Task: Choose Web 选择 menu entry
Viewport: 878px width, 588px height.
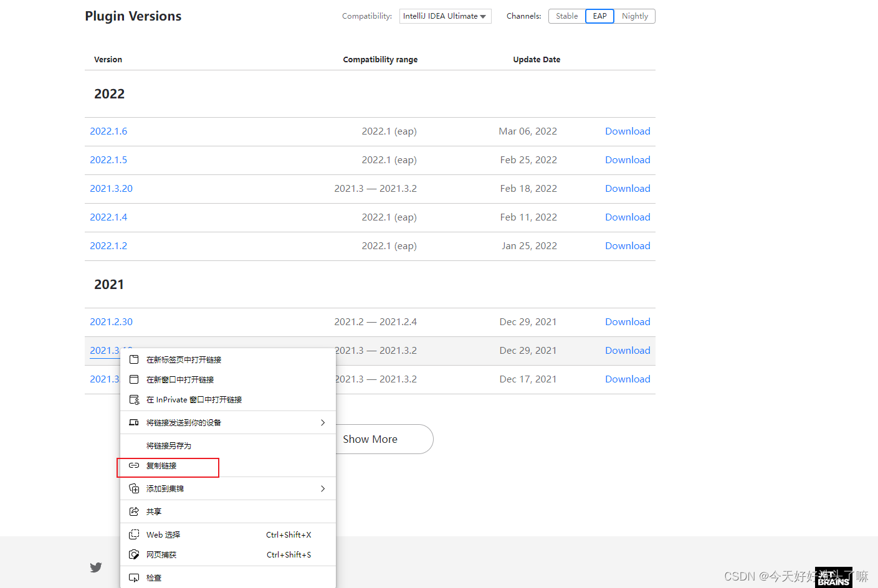Action: pyautogui.click(x=228, y=534)
